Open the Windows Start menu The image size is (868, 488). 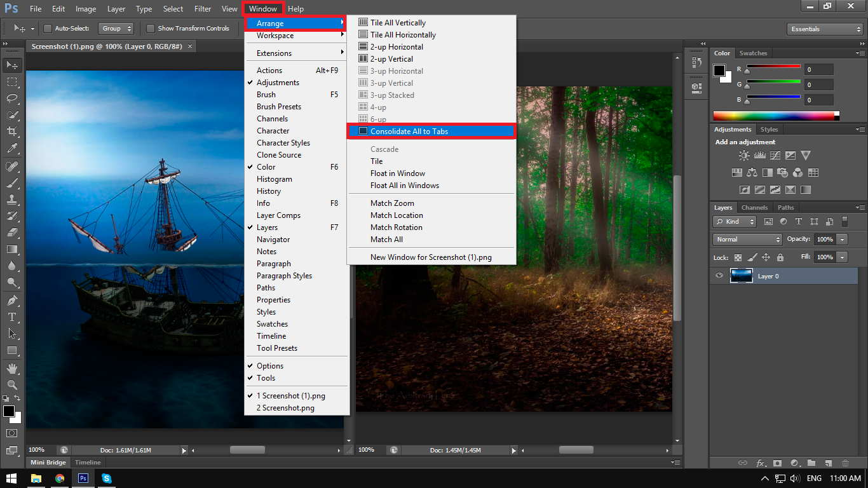point(11,478)
